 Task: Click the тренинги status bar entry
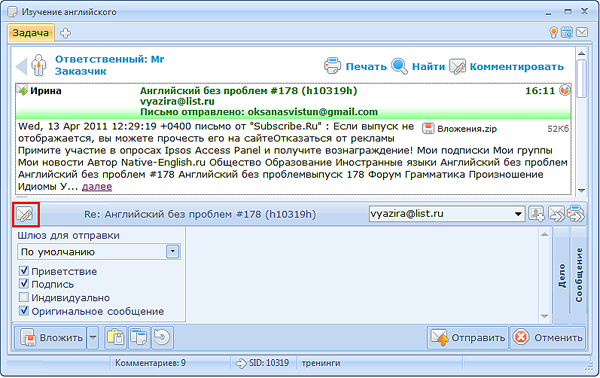point(321,363)
